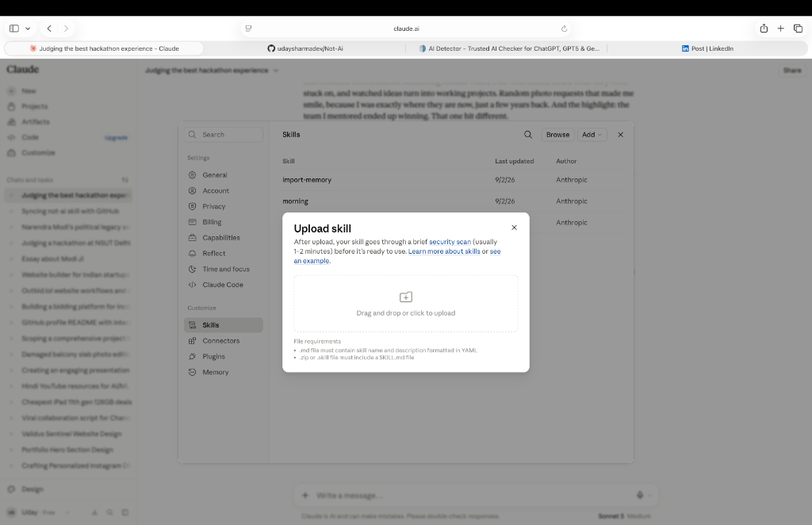Viewport: 812px width, 525px height.
Task: Click the Share button at top right
Action: [792, 71]
